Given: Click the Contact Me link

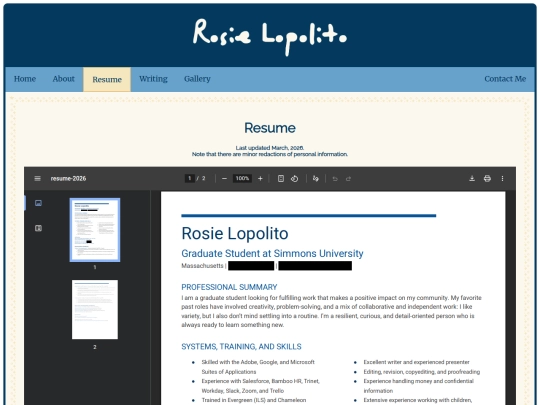Looking at the screenshot, I should (505, 79).
